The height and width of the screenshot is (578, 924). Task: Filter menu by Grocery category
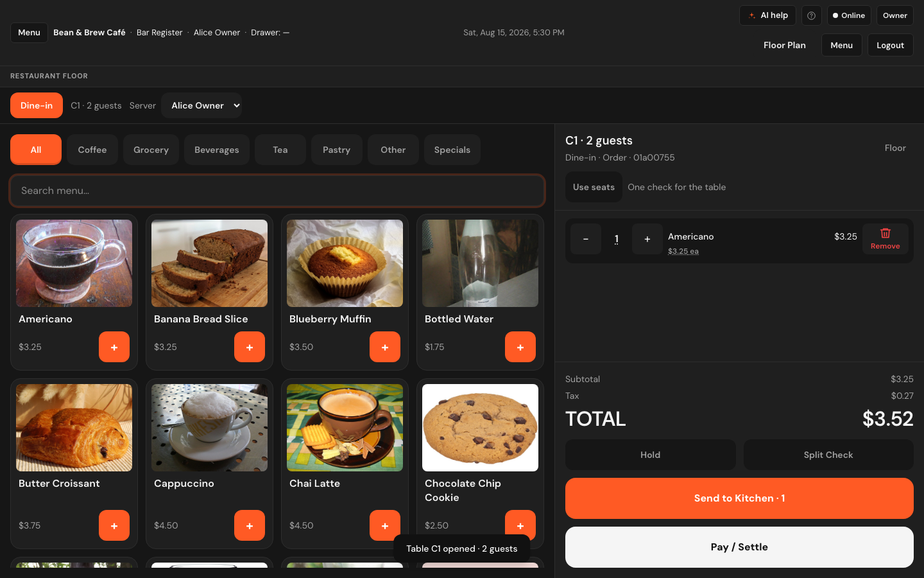click(151, 150)
